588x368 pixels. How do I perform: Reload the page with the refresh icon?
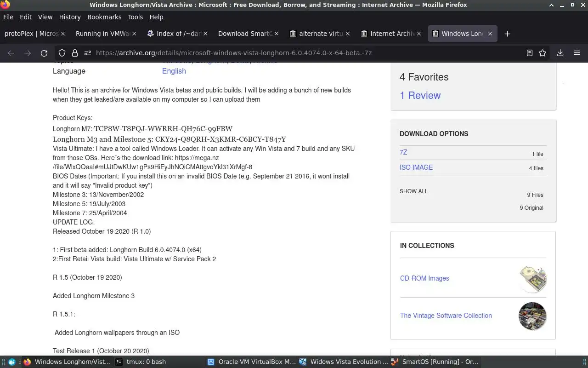pos(44,53)
